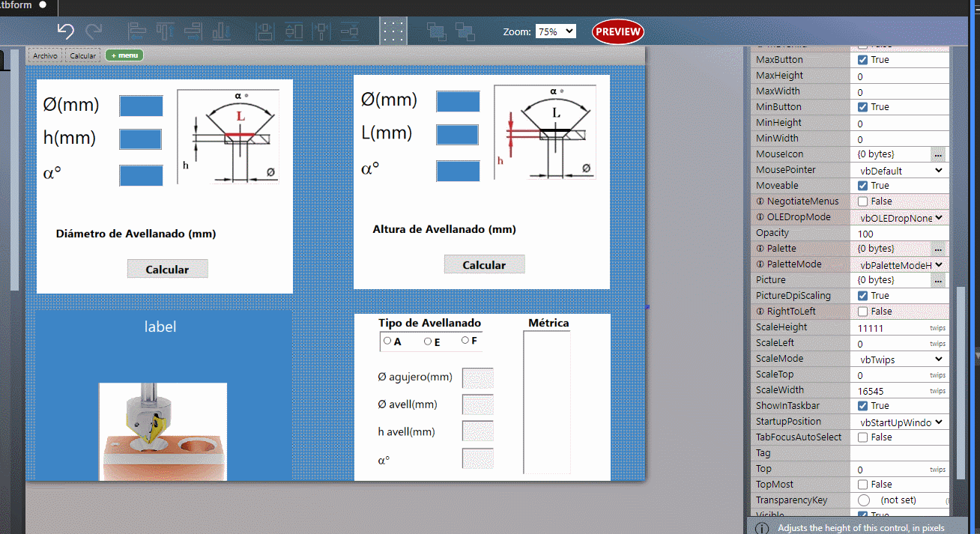980x534 pixels.
Task: Open the ScaleMode vbTwips dropdown
Action: pyautogui.click(x=901, y=359)
